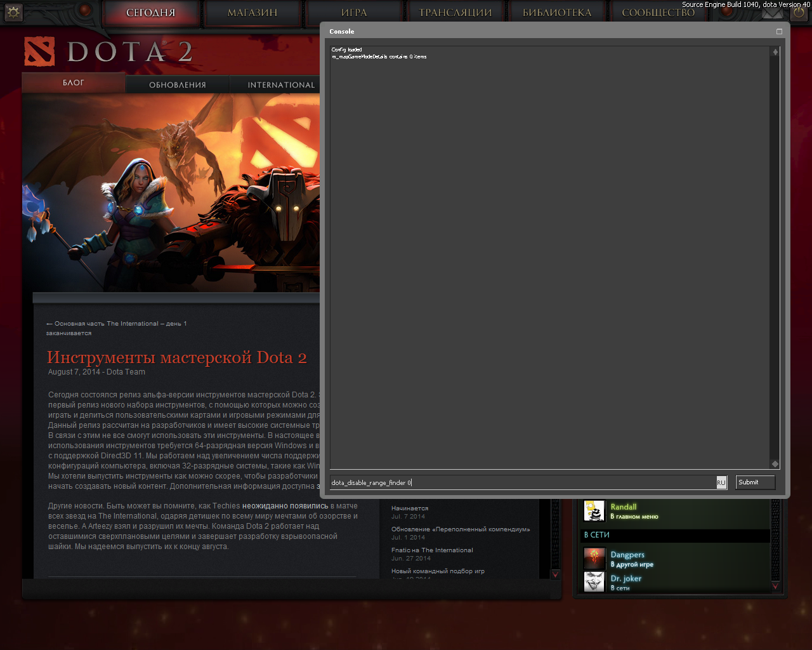Open the 'Инструменты мастерской Dota 2' post title

pos(177,357)
